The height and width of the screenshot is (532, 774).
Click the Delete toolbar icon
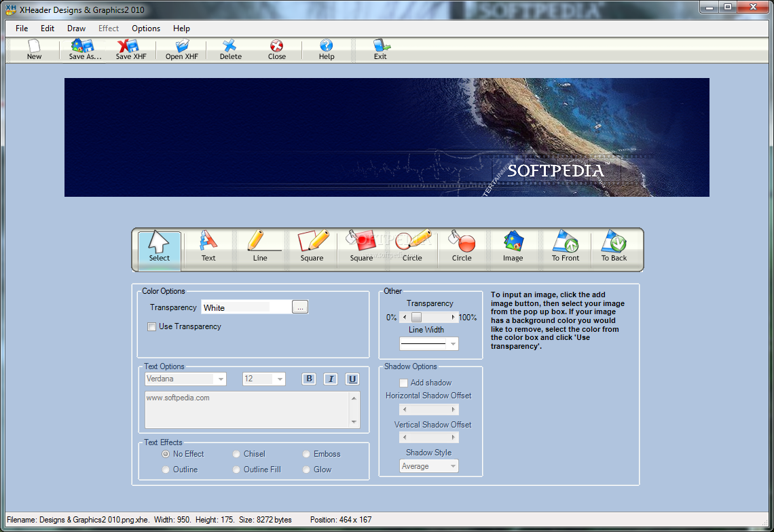pyautogui.click(x=231, y=50)
